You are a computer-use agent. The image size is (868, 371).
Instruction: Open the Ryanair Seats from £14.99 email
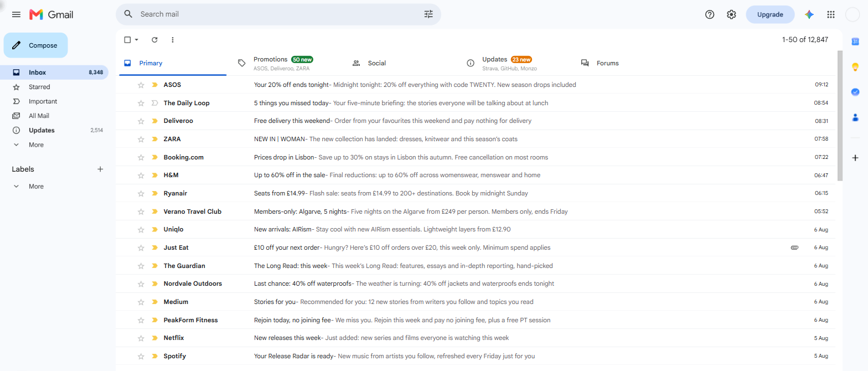coord(476,193)
